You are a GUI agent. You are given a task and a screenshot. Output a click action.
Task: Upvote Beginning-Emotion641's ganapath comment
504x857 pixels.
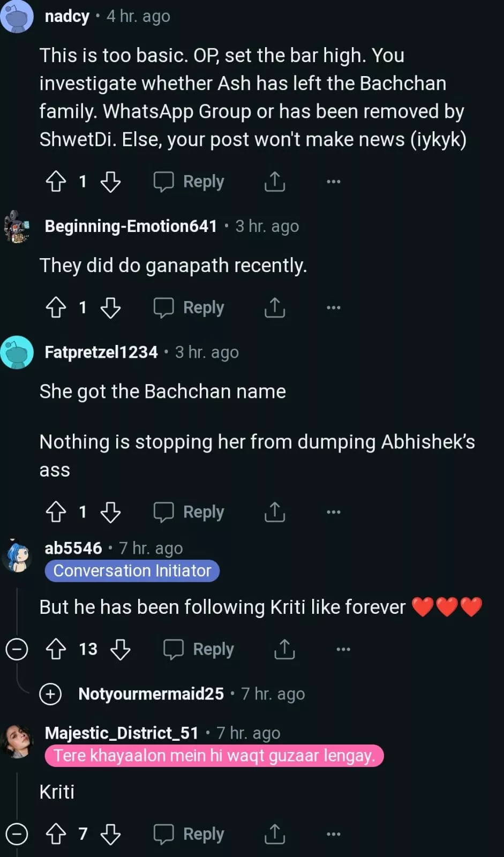click(56, 307)
